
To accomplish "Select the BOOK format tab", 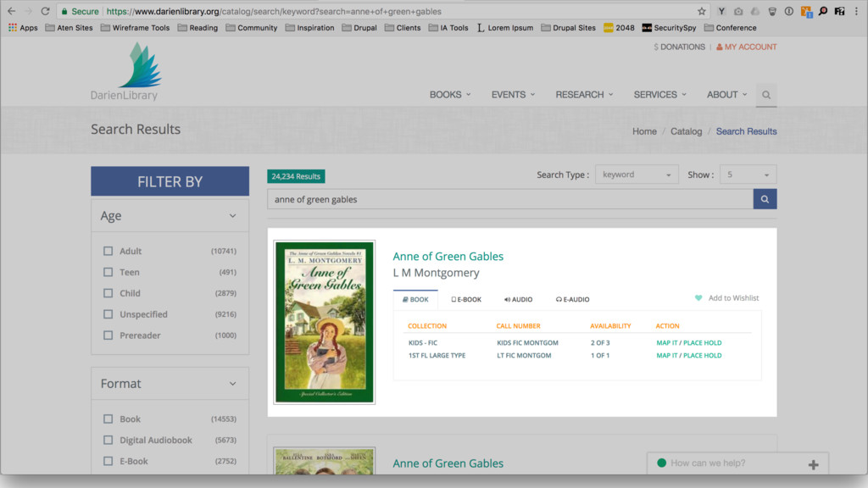I will pyautogui.click(x=415, y=299).
